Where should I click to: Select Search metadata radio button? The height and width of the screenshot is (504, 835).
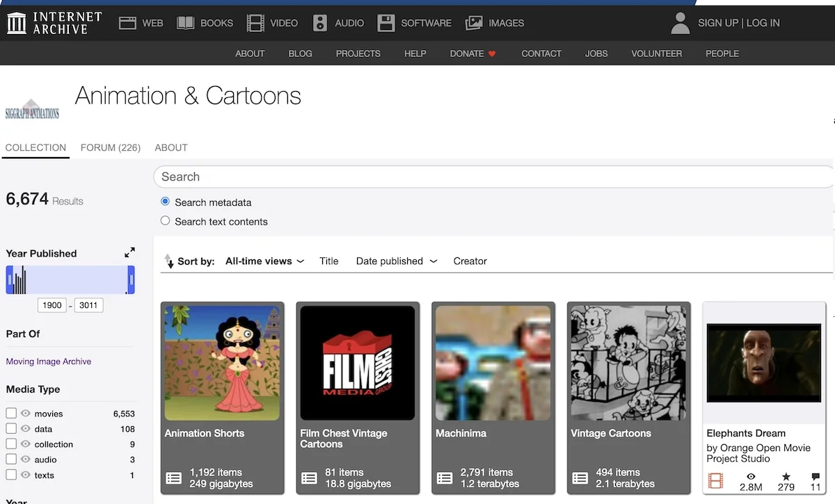(165, 202)
